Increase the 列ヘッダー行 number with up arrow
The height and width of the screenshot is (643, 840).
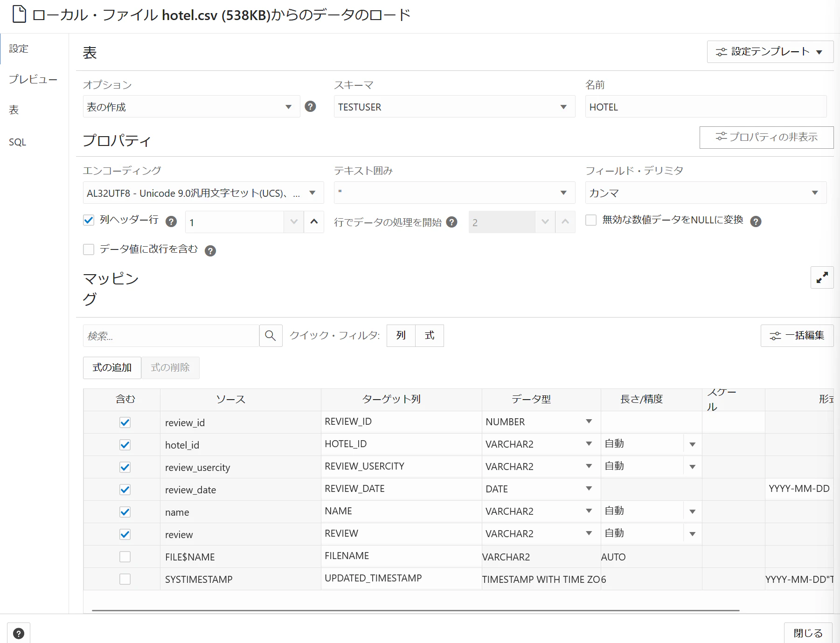coord(314,222)
